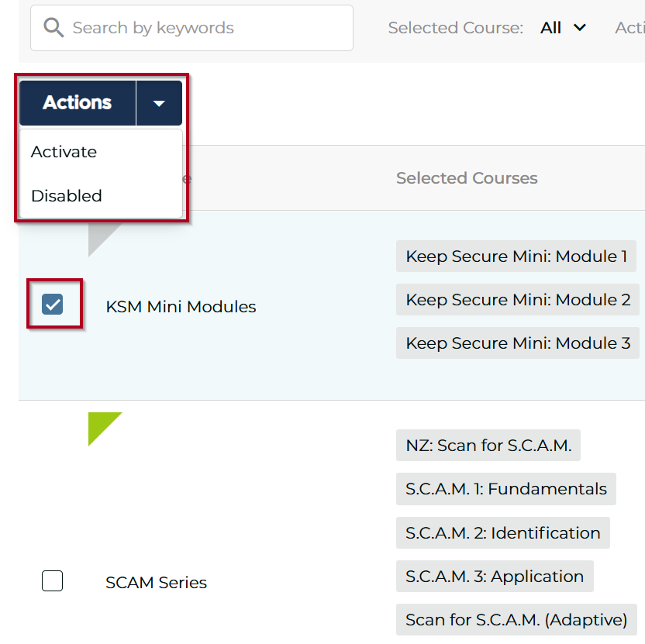Select the S.C.A.M. 2: Identification tag
The height and width of the screenshot is (644, 645).
pyautogui.click(x=502, y=533)
